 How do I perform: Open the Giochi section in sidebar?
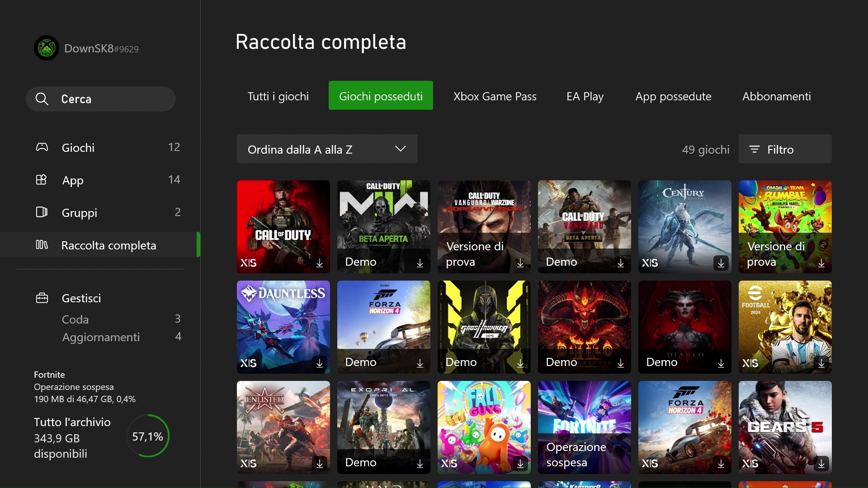click(x=100, y=147)
